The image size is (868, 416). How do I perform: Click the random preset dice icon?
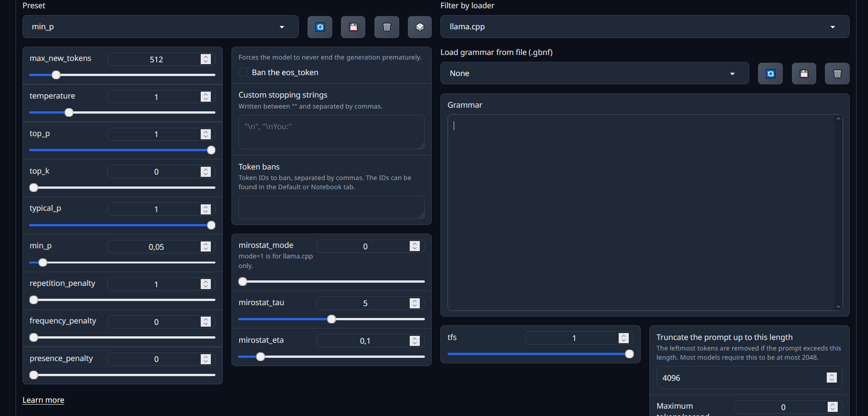tap(420, 27)
